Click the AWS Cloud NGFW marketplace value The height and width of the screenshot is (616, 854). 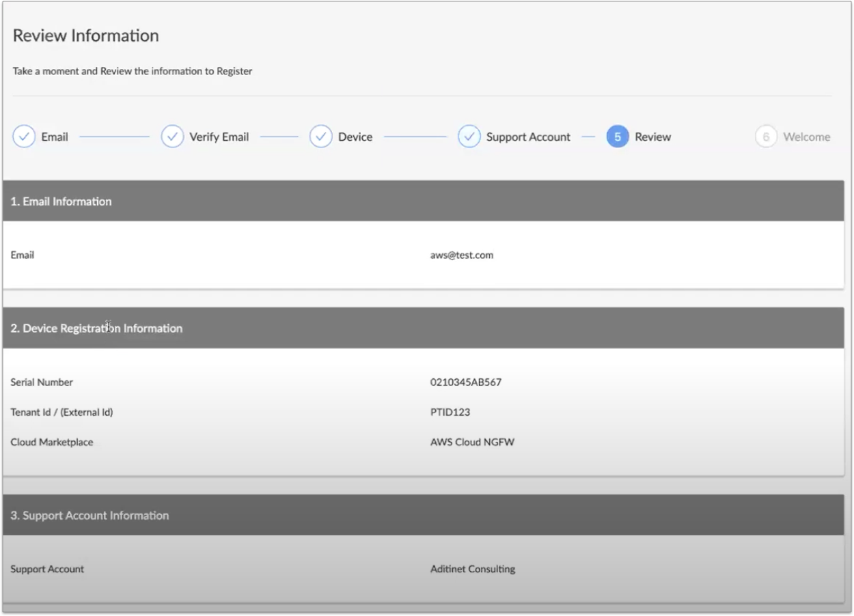pos(472,442)
